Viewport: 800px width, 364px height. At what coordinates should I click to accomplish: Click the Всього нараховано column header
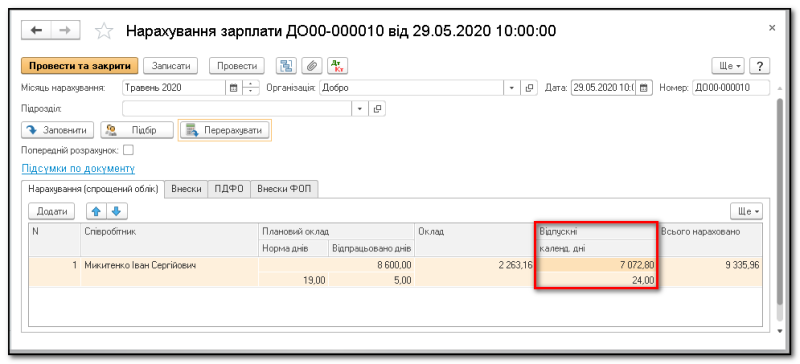coord(710,239)
